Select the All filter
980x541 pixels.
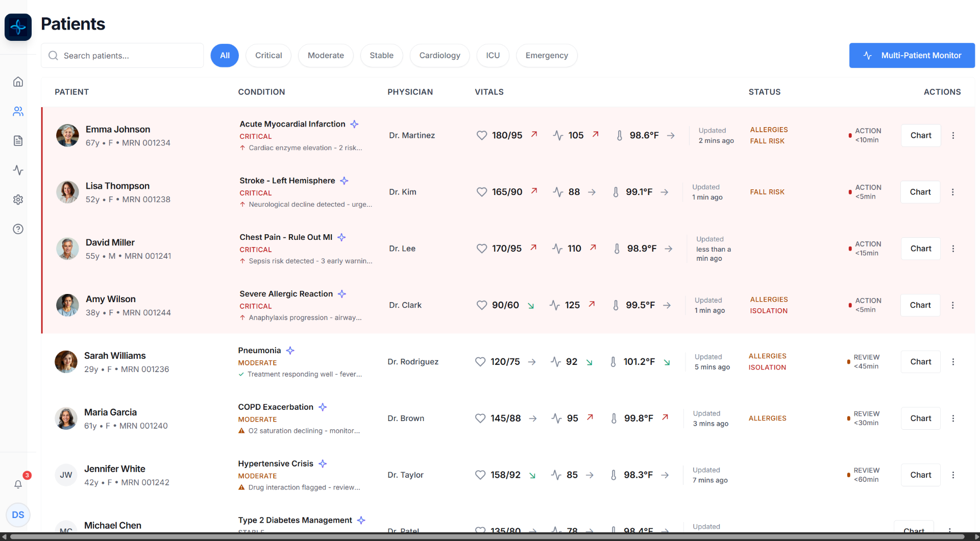coord(225,56)
